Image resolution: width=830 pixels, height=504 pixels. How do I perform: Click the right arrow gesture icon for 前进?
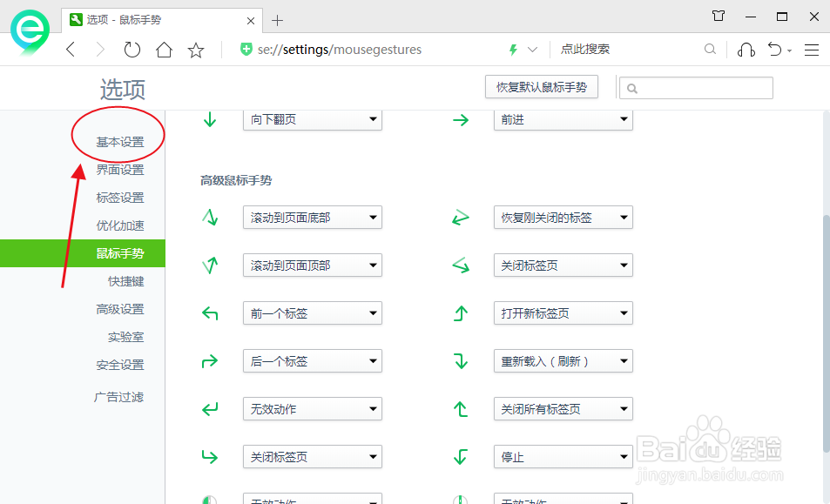(461, 120)
